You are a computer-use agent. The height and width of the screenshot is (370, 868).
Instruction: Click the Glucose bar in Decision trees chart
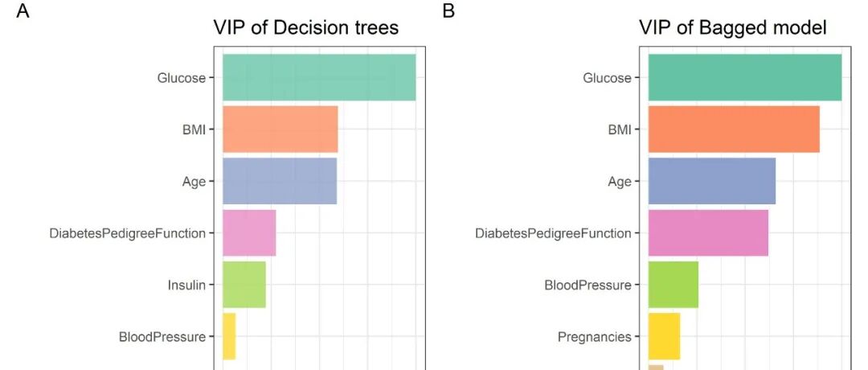click(x=319, y=78)
